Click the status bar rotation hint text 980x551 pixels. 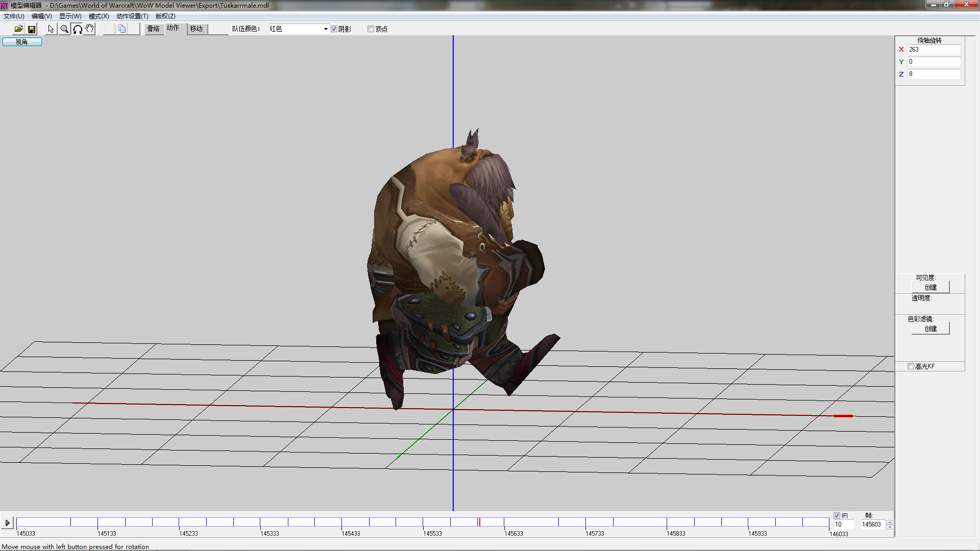76,546
